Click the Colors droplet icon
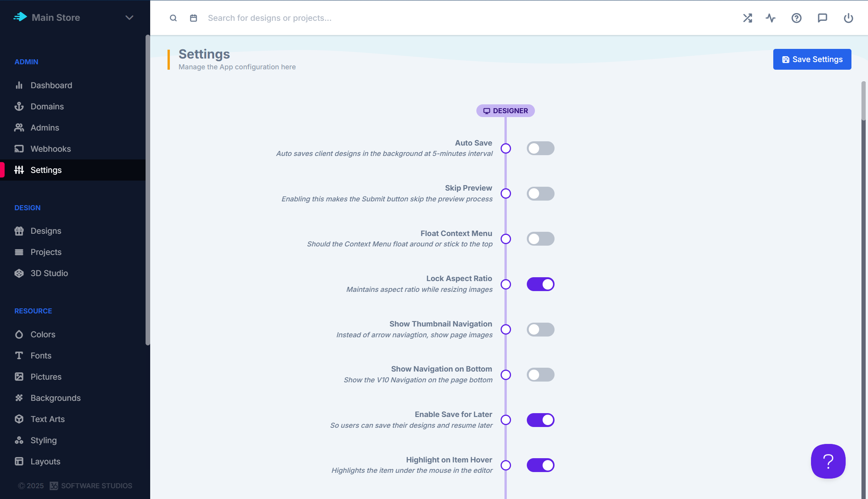868x499 pixels. 19,334
